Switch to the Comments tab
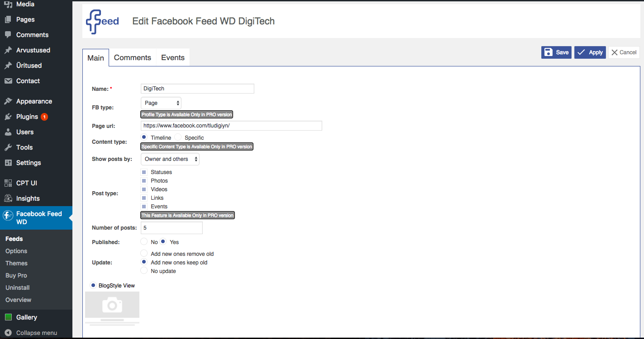 click(x=133, y=57)
